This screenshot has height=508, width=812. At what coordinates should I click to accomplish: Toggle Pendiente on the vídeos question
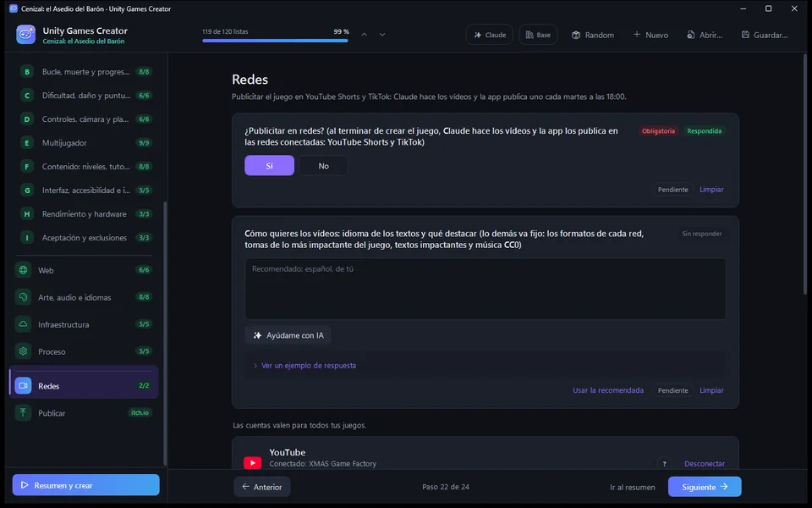[x=672, y=390]
